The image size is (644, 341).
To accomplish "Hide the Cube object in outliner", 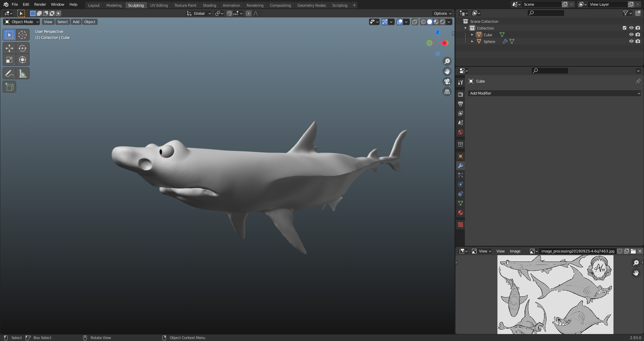I will pos(631,35).
